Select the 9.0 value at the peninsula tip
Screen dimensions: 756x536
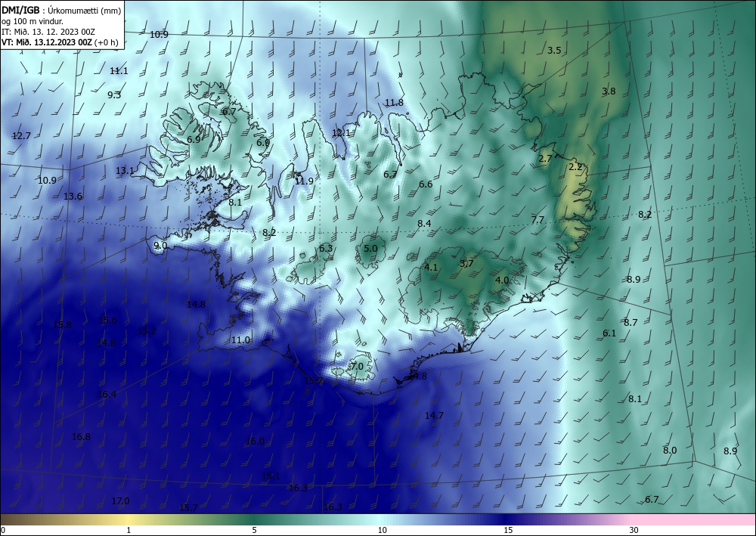tap(160, 246)
